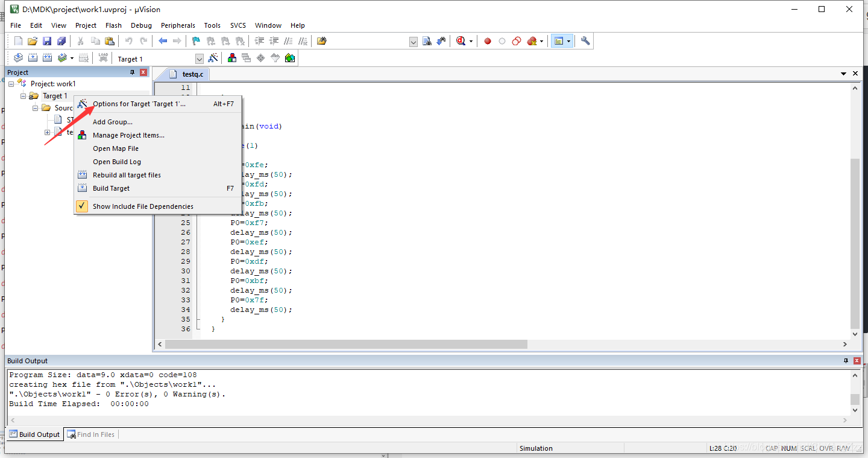868x458 pixels.
Task: Click the editor scroll right arrow
Action: [845, 344]
